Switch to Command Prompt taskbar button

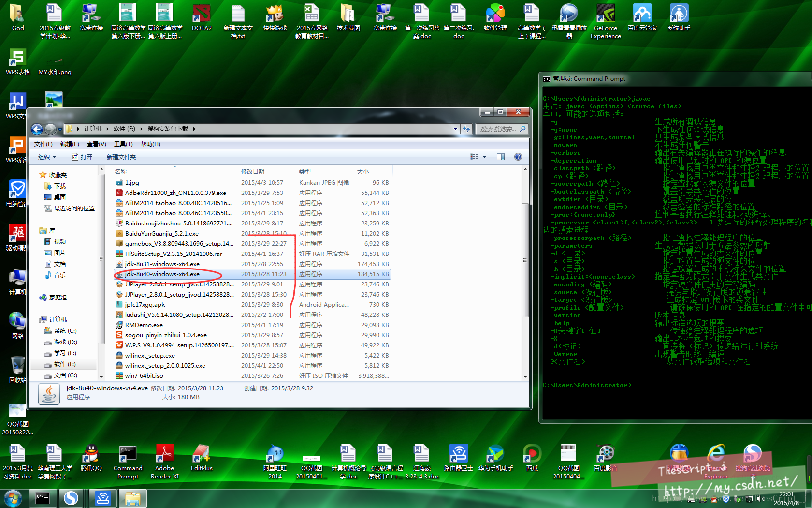pos(43,498)
